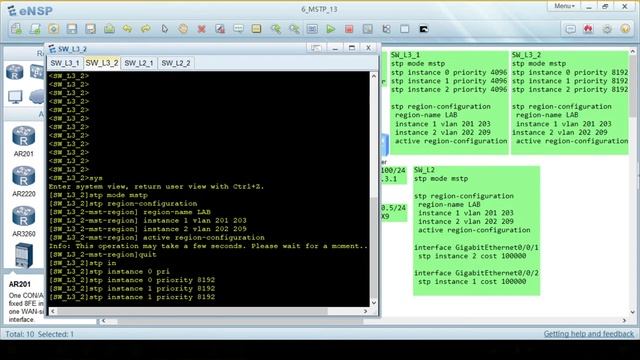This screenshot has height=360, width=640.
Task: Click the Show Grid toolbar icon
Action: point(404,29)
